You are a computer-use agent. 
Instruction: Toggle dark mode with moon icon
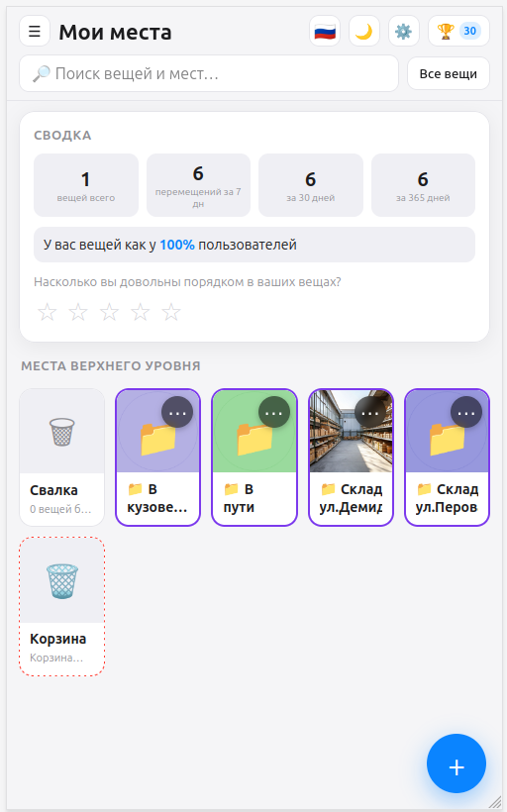tap(364, 31)
